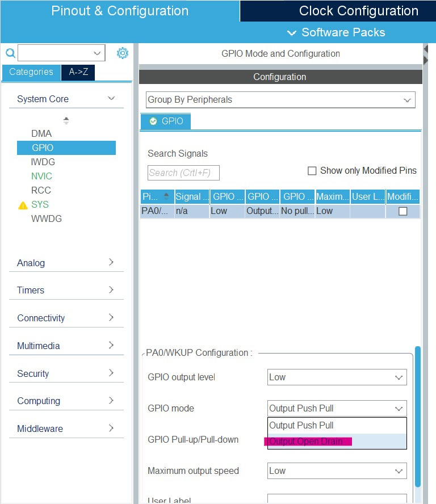Open the Maximum output speed dropdown
This screenshot has width=436, height=504.
tap(337, 471)
